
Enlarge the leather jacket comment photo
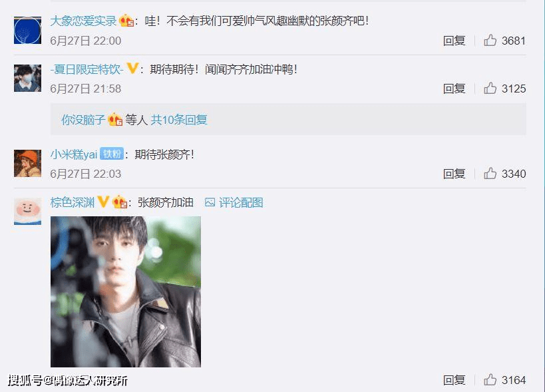(x=126, y=292)
